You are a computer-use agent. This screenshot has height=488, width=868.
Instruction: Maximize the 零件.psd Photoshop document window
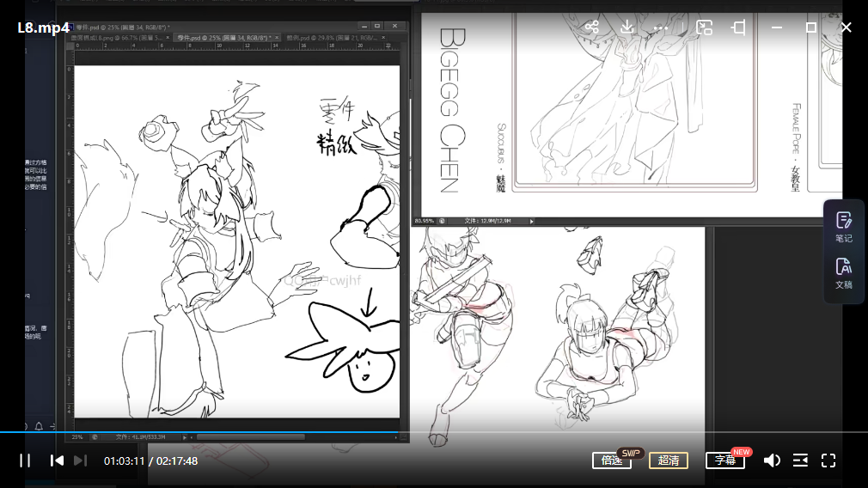377,26
